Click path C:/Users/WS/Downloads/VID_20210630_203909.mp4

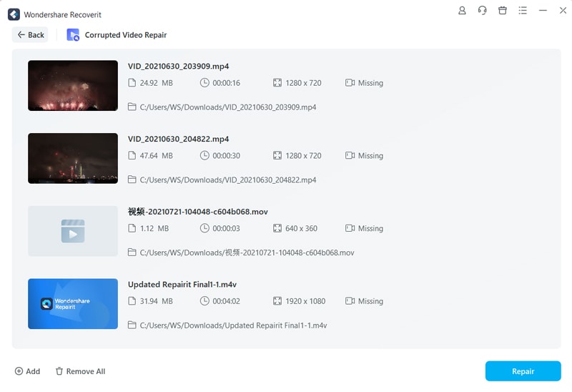(228, 107)
